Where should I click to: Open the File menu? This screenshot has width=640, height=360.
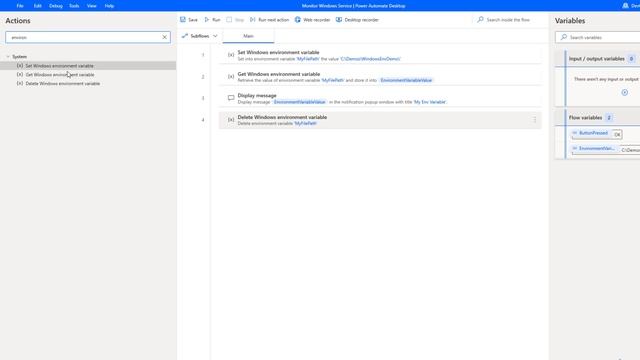pyautogui.click(x=20, y=6)
